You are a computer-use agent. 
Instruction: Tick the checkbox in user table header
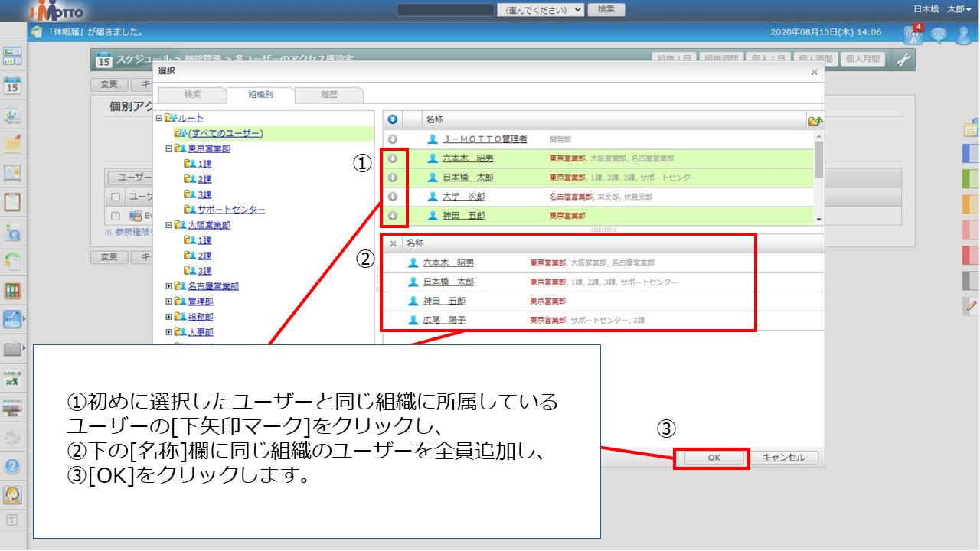[x=115, y=197]
